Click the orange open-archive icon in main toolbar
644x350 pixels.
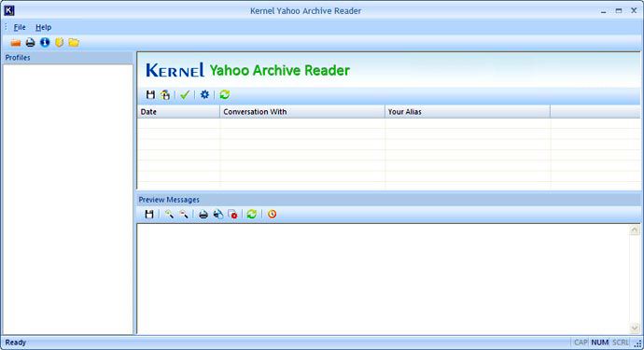click(x=16, y=42)
